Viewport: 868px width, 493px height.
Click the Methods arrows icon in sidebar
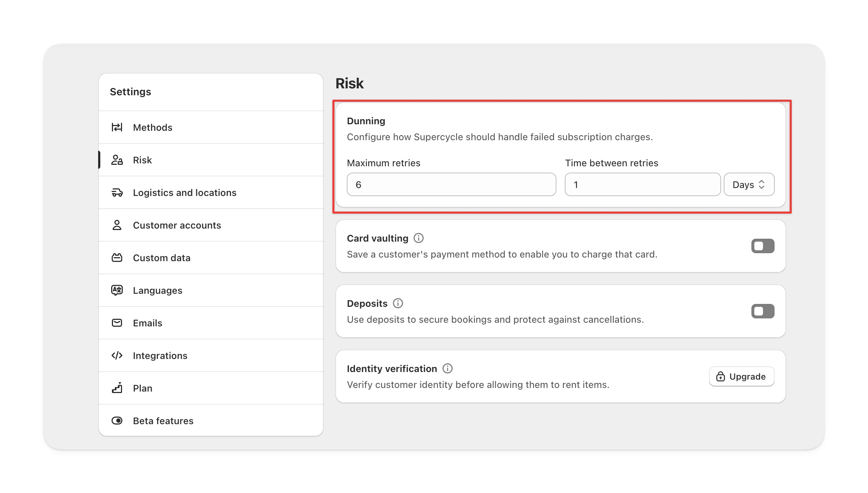(117, 128)
